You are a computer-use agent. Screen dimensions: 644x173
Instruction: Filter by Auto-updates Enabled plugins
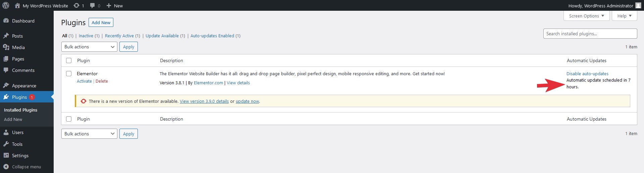point(212,36)
